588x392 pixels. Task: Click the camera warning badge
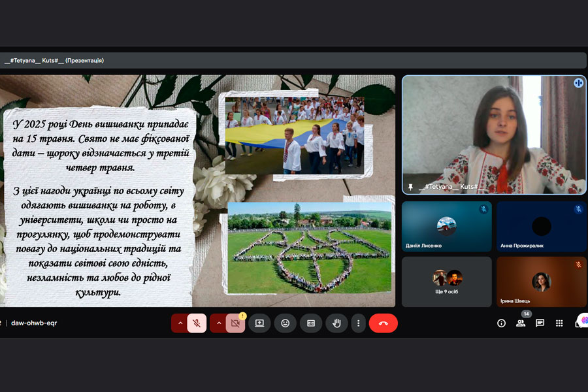tap(242, 316)
